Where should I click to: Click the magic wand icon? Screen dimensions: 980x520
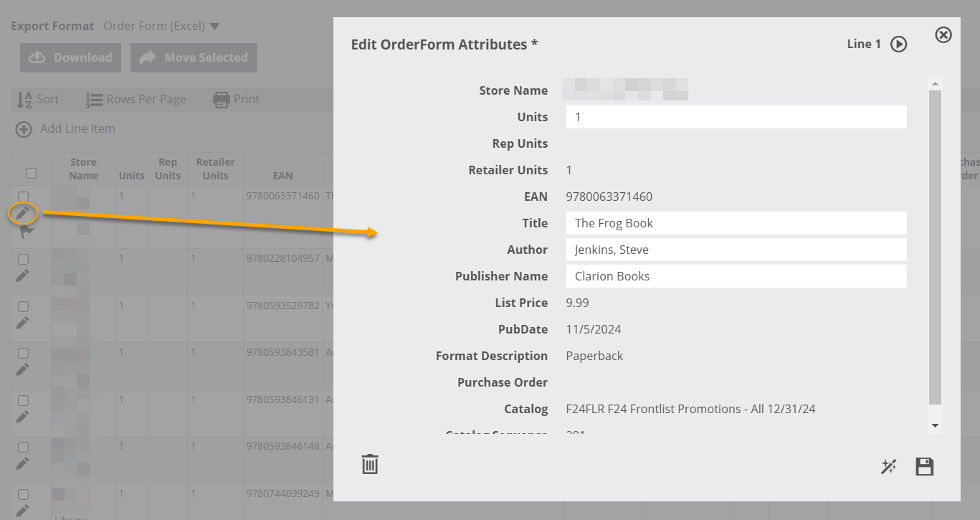(x=888, y=467)
